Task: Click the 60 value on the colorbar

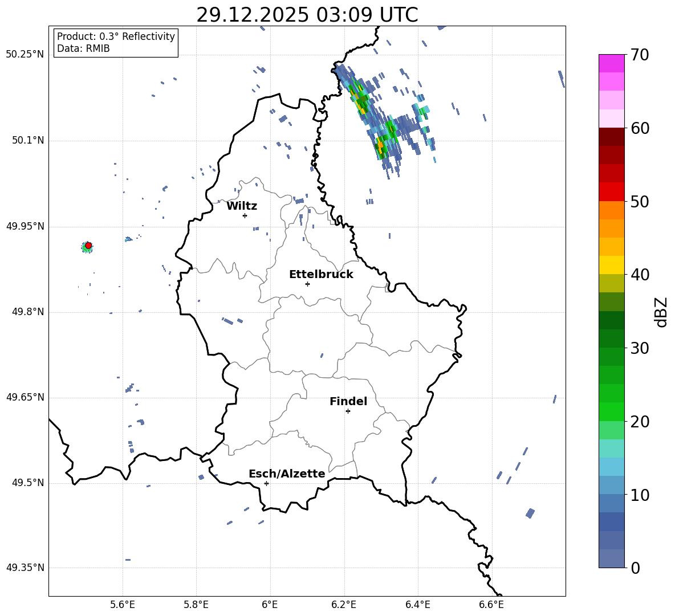Action: (640, 128)
